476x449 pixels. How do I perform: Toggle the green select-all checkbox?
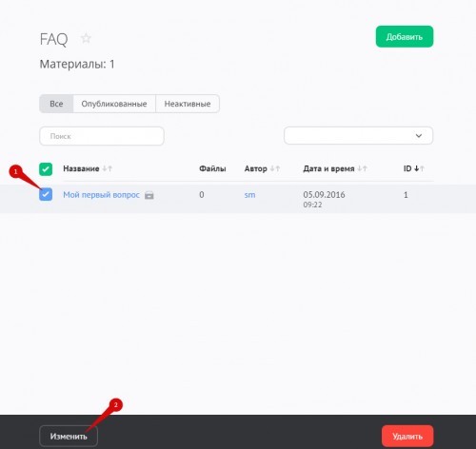coord(46,169)
